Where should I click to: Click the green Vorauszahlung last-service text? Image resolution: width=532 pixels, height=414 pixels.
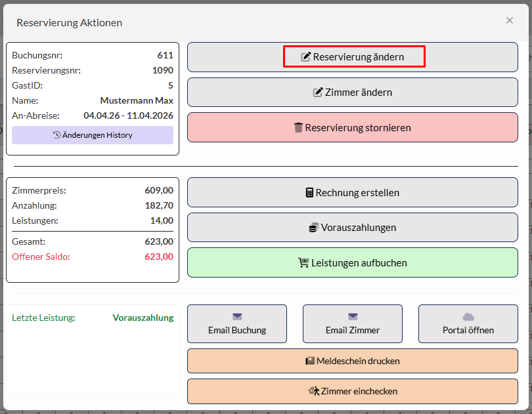click(x=143, y=318)
